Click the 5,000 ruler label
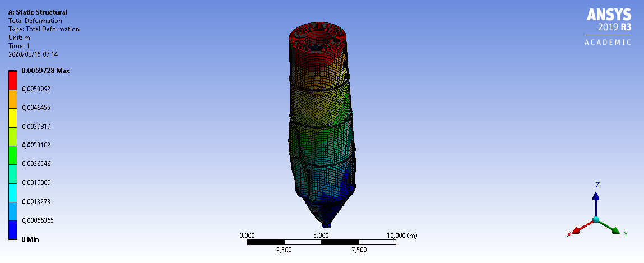This screenshot has height=263, width=644. [321, 236]
